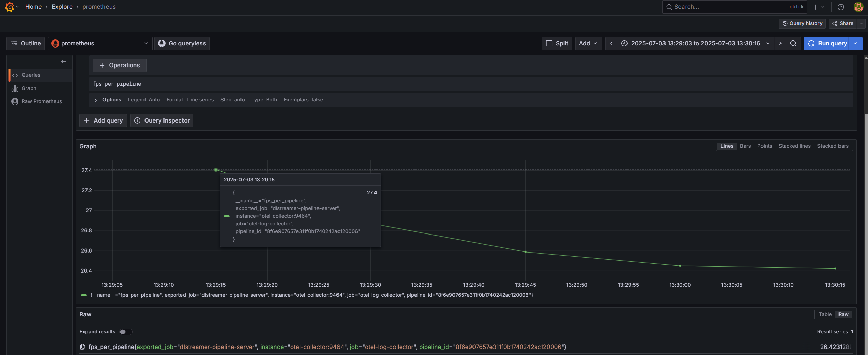Select the Queries item in the sidebar

point(31,75)
